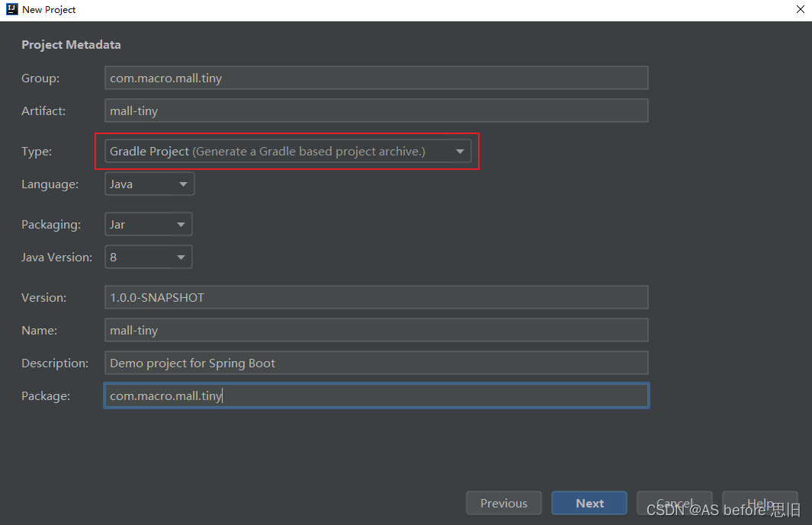
Task: Click the Type: label
Action: [x=37, y=152]
